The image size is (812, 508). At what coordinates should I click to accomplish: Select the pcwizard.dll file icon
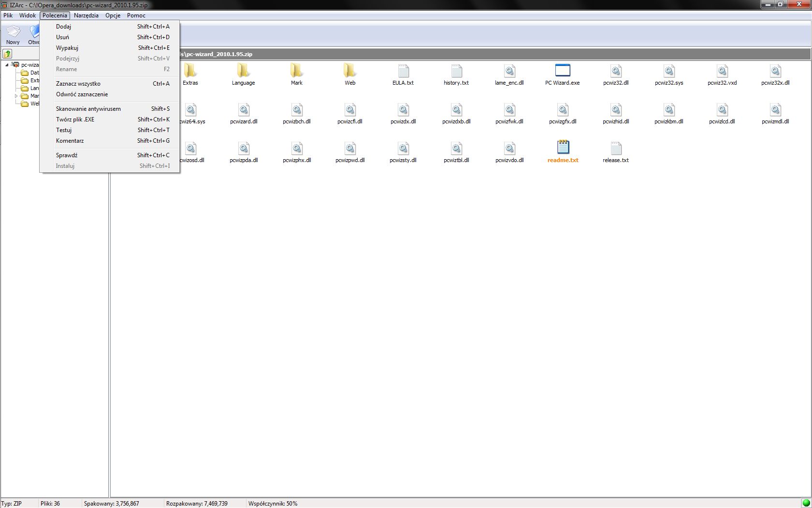pos(244,109)
